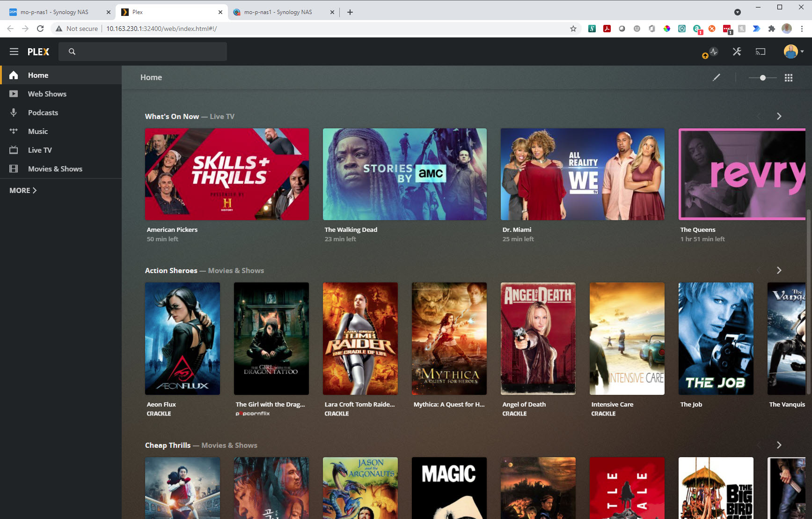Open Plex settings with the wrench icon
Viewport: 812px width, 519px height.
pos(737,52)
